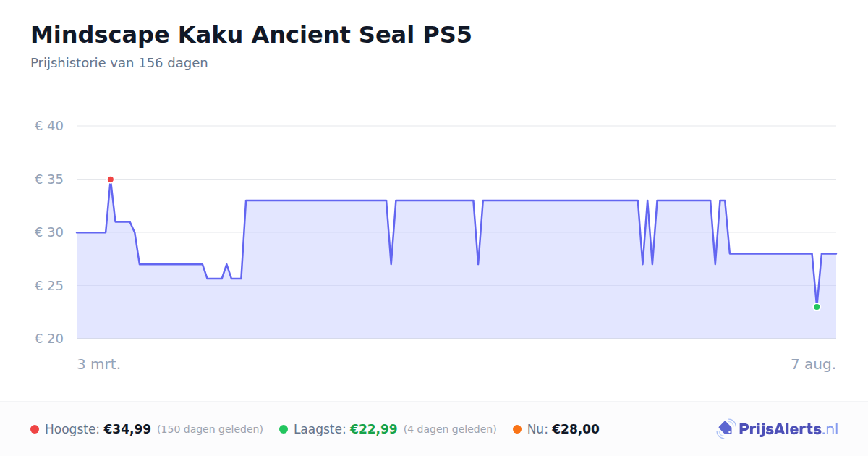Click the 150 dagen geleden note
The height and width of the screenshot is (456, 868).
click(x=210, y=429)
